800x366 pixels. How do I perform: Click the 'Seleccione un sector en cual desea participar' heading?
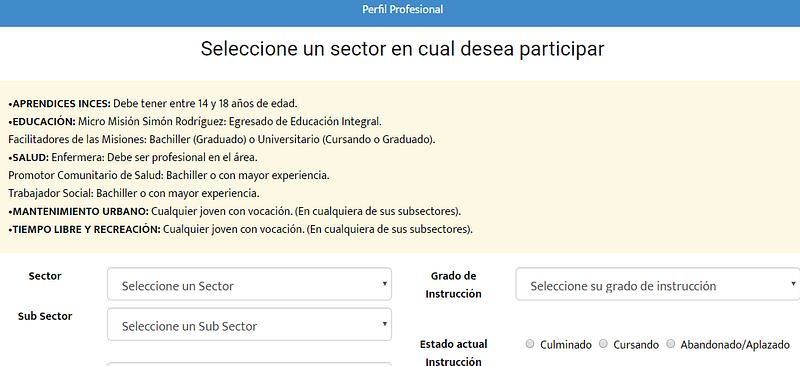(402, 49)
